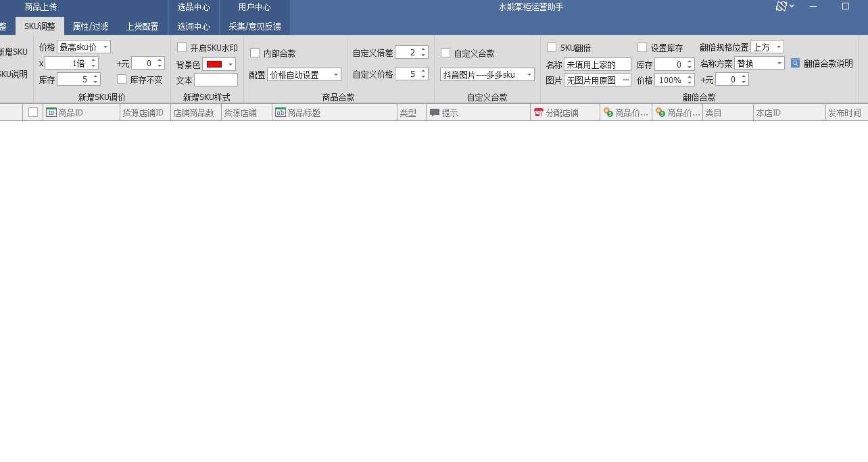Viewport: 868px width, 462px height.
Task: Check the SKU翻倍 option
Action: tap(552, 47)
